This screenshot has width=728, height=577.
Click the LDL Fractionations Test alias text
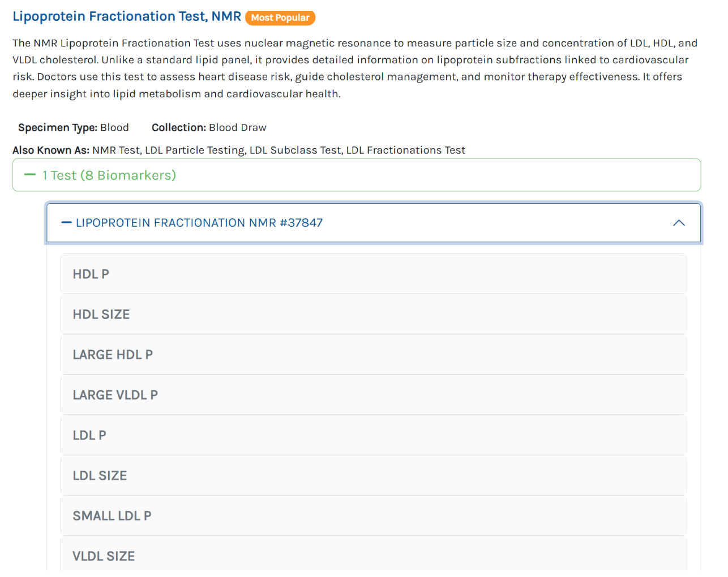tap(405, 150)
